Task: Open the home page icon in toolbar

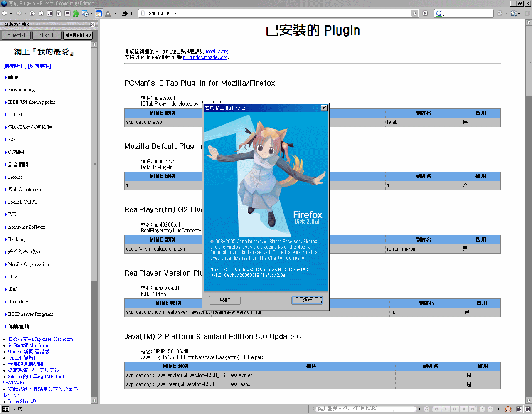Action: point(41,13)
